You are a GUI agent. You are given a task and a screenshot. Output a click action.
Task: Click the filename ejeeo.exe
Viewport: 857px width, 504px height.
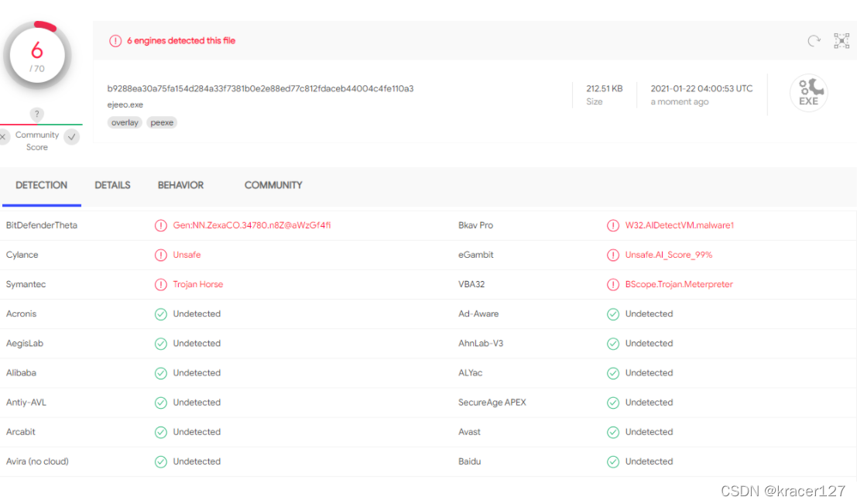(122, 105)
